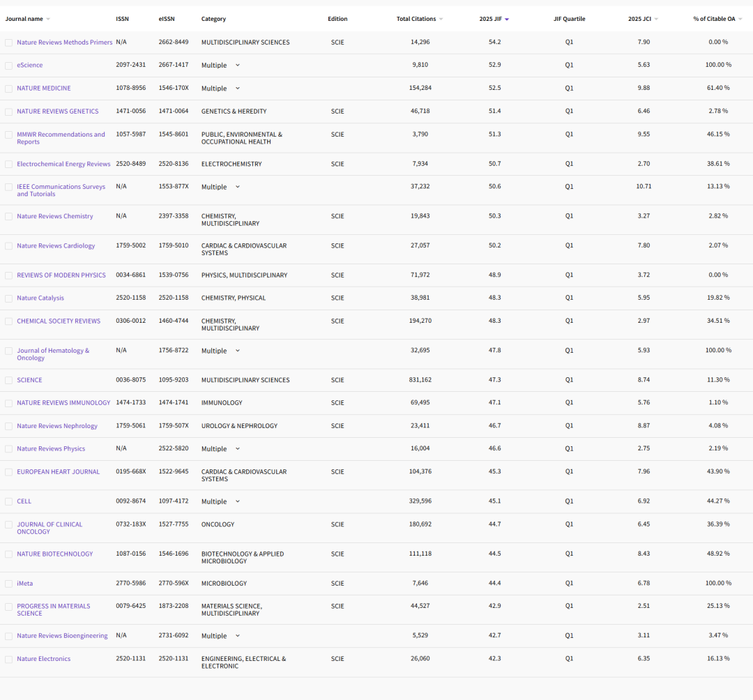Screen dimensions: 753x700
Task: Click total citations 194,270
Action: click(x=420, y=321)
